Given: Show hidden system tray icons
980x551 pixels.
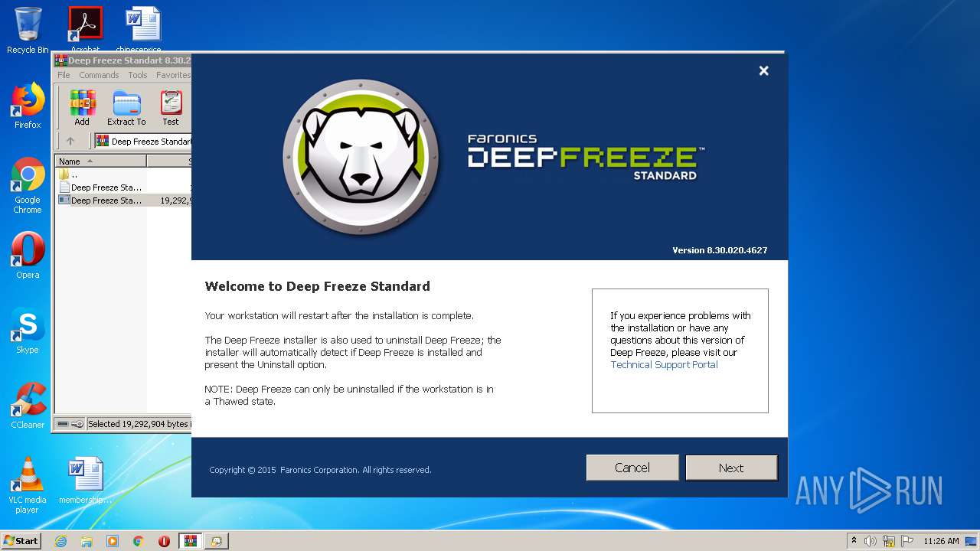Looking at the screenshot, I should pos(854,540).
